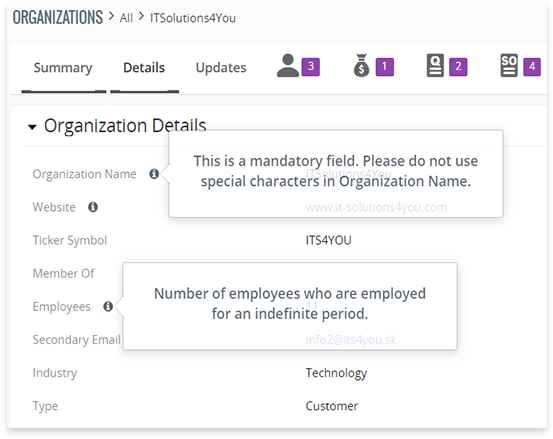Screen dimensions: 553x439
Task: Click the Ticker Symbol field label
Action: point(69,241)
